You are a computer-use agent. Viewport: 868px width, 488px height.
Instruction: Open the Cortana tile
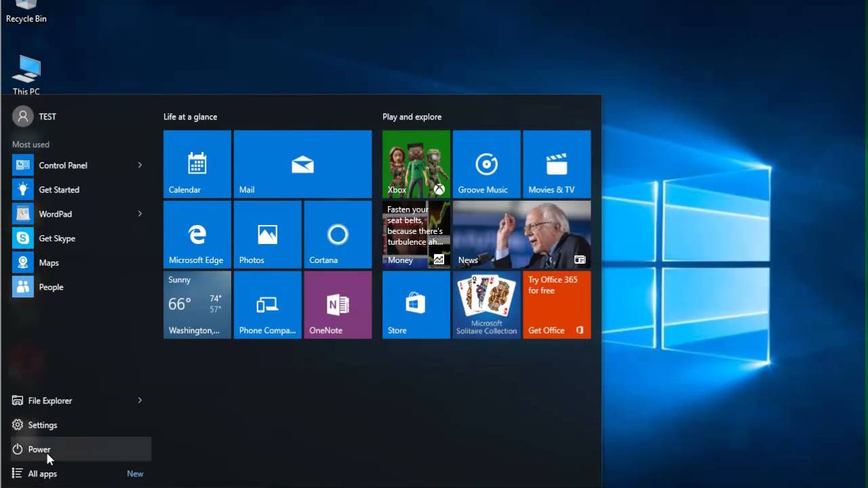click(338, 235)
